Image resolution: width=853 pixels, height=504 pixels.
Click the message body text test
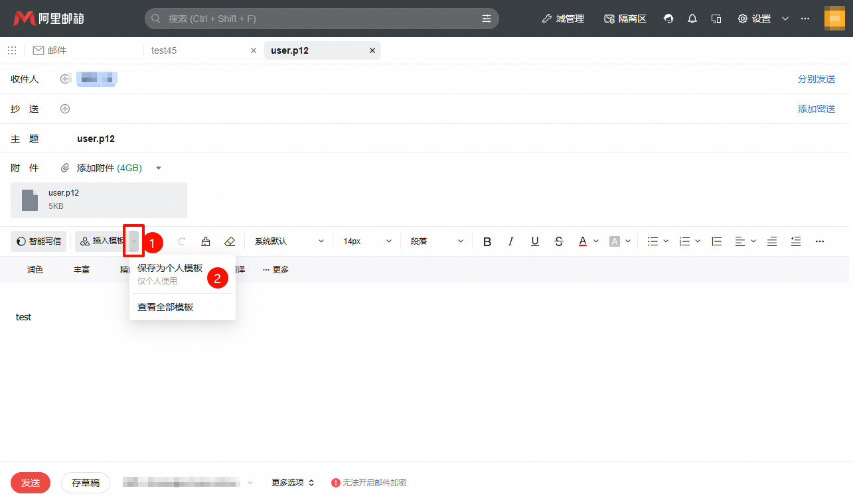pos(24,317)
